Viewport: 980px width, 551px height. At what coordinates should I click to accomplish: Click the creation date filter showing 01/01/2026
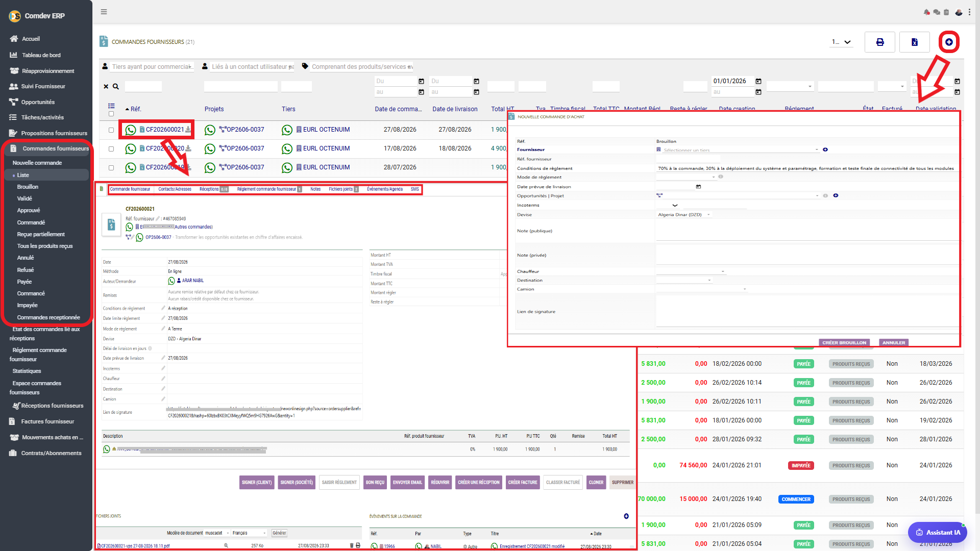pos(732,81)
